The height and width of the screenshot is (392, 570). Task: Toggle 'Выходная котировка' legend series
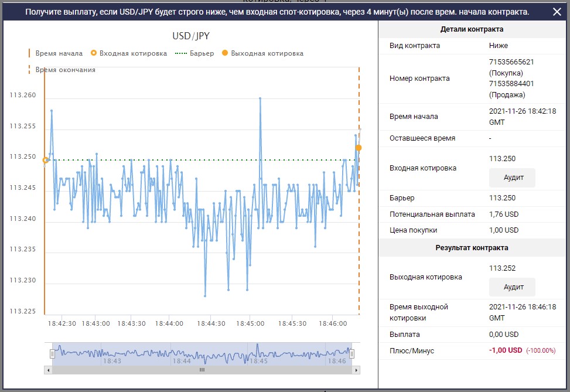pyautogui.click(x=262, y=53)
